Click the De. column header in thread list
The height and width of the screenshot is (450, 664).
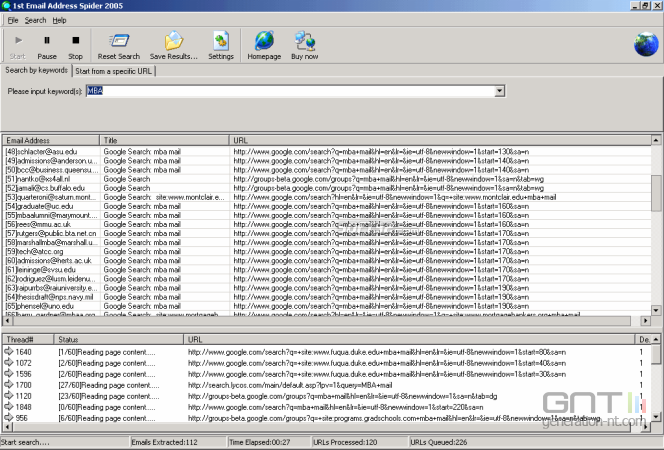[644, 340]
